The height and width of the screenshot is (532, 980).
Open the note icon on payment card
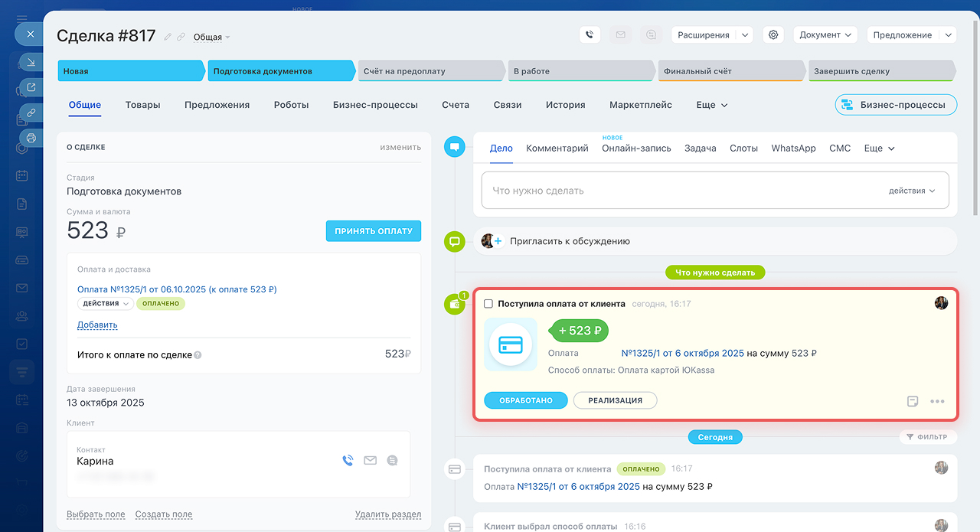(x=913, y=401)
